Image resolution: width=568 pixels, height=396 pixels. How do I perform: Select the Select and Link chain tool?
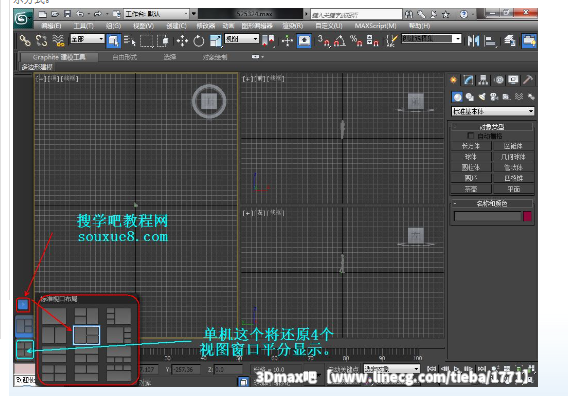click(x=25, y=40)
